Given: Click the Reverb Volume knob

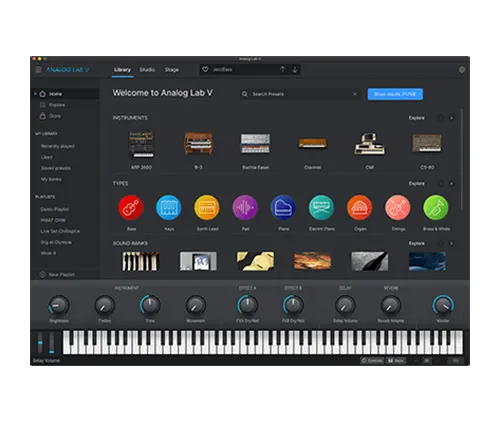Looking at the screenshot, I should [391, 305].
